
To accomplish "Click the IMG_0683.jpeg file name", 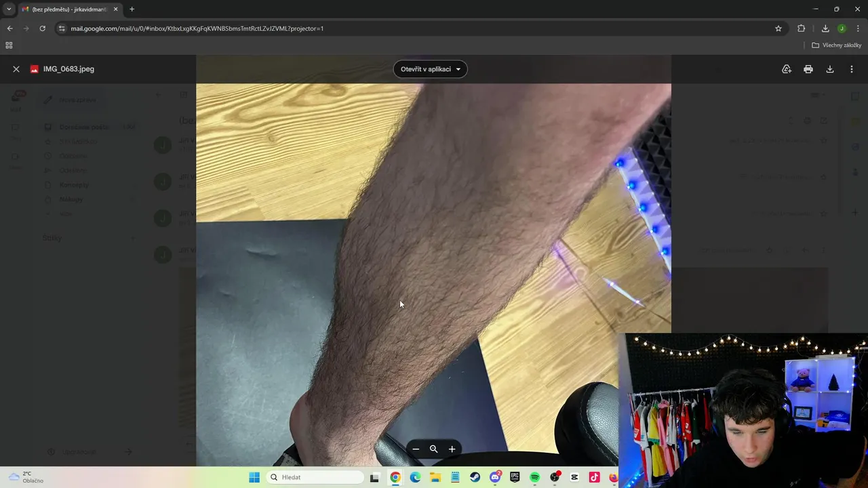I will tap(68, 69).
